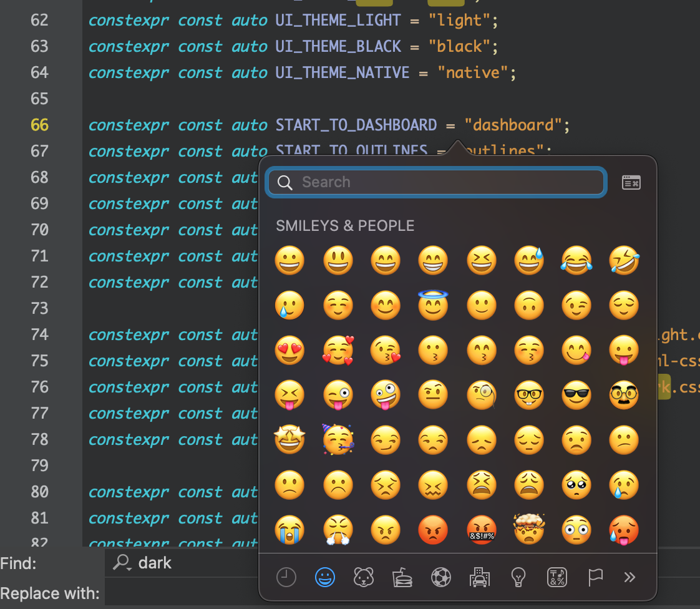Insert face with monocle emoji

[481, 395]
